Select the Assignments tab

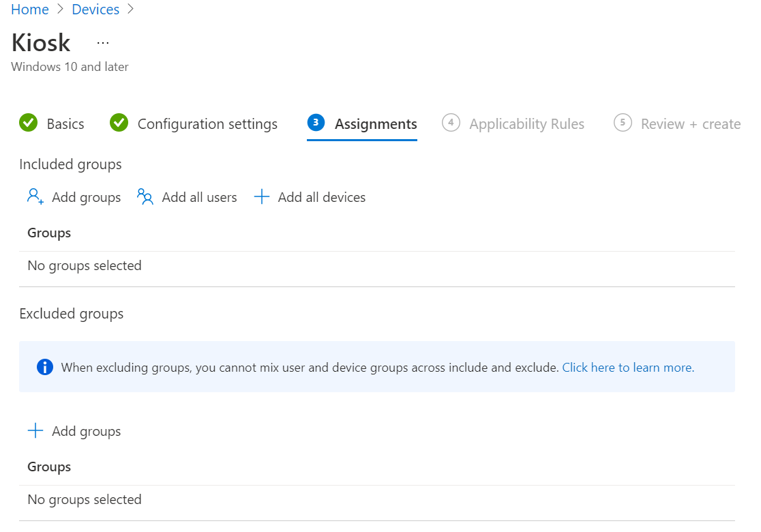tap(376, 124)
